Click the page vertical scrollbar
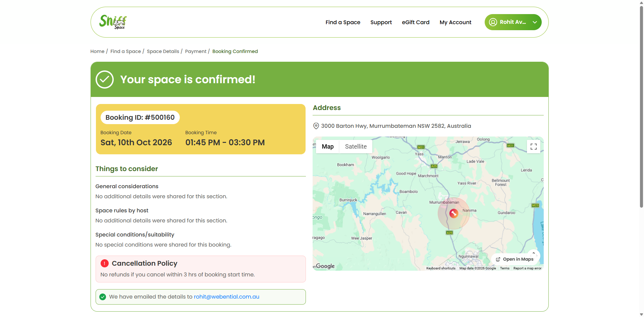This screenshot has height=317, width=644. pos(641,106)
